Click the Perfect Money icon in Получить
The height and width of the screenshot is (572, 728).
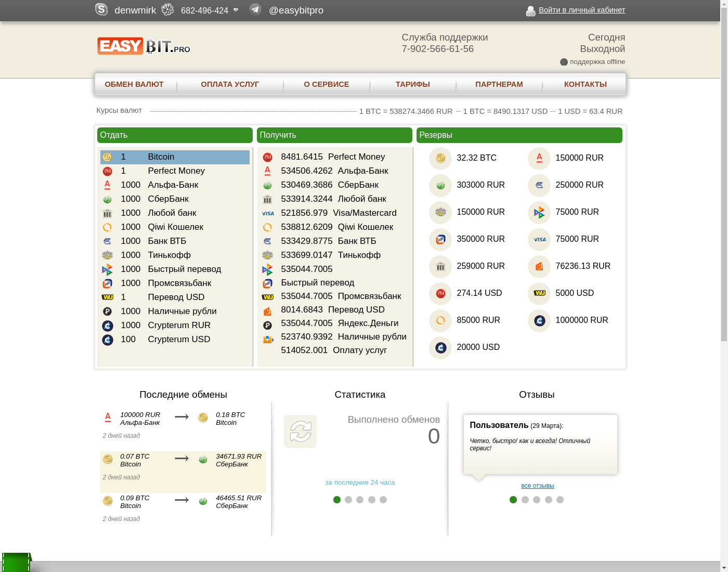point(267,157)
